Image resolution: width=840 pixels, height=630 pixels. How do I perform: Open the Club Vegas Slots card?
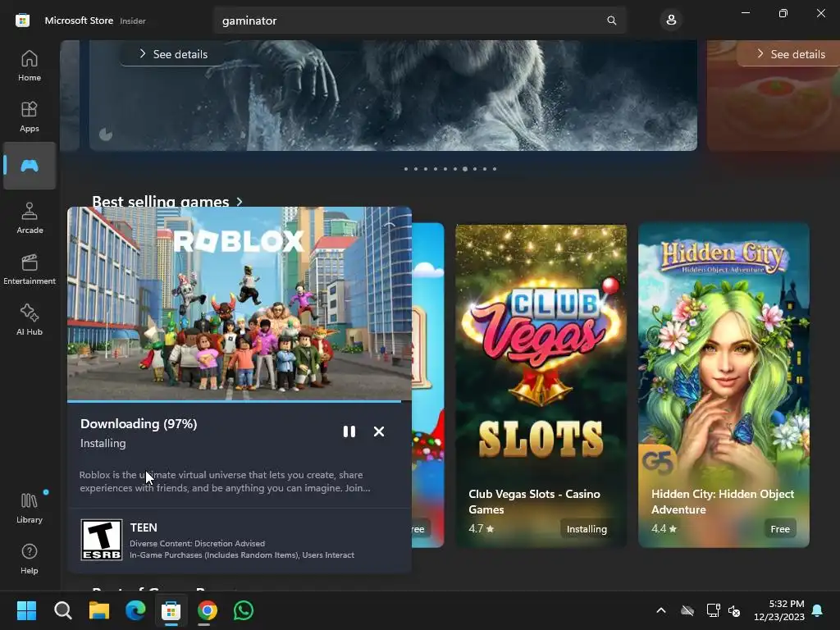click(x=541, y=386)
